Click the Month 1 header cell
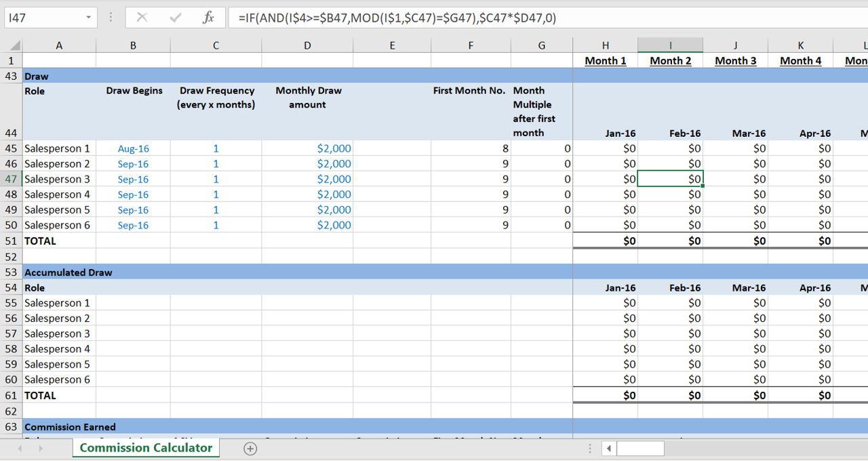Screen dimensions: 868x461 click(x=605, y=60)
